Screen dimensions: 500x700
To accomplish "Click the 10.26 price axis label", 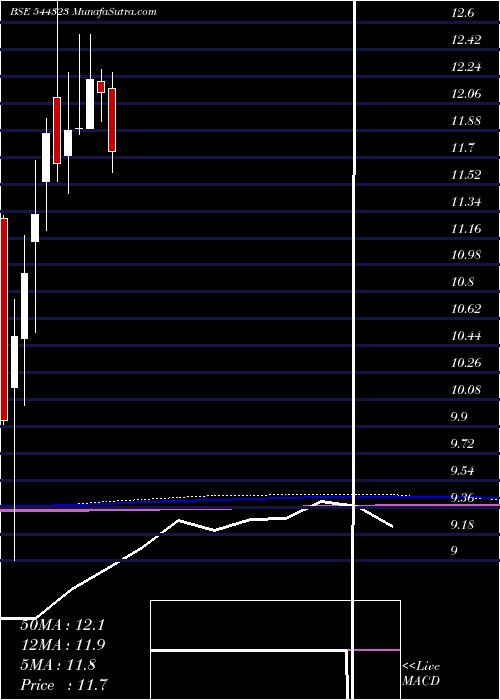I will 466,362.
